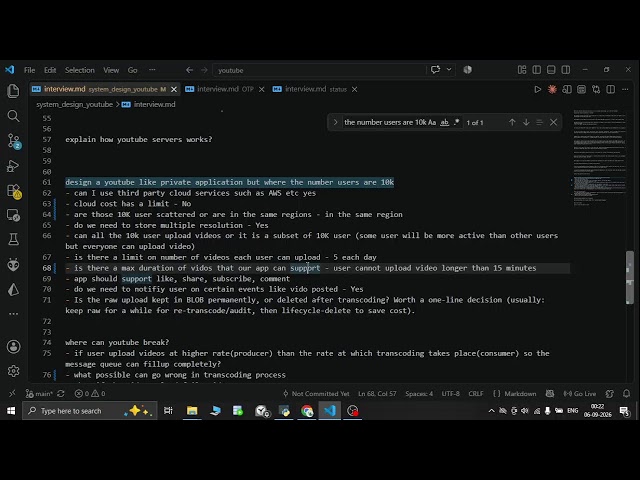Image resolution: width=640 pixels, height=480 pixels.
Task: Open the Selection menu
Action: click(x=80, y=70)
